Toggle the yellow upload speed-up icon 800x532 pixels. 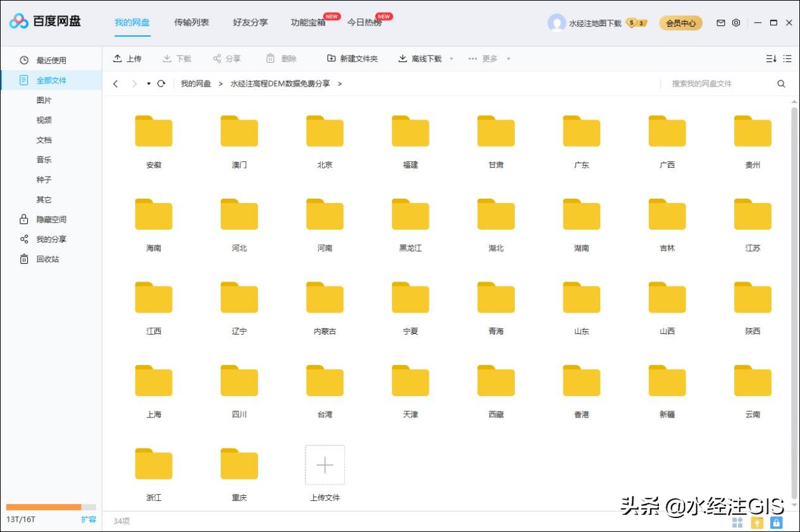tap(756, 523)
